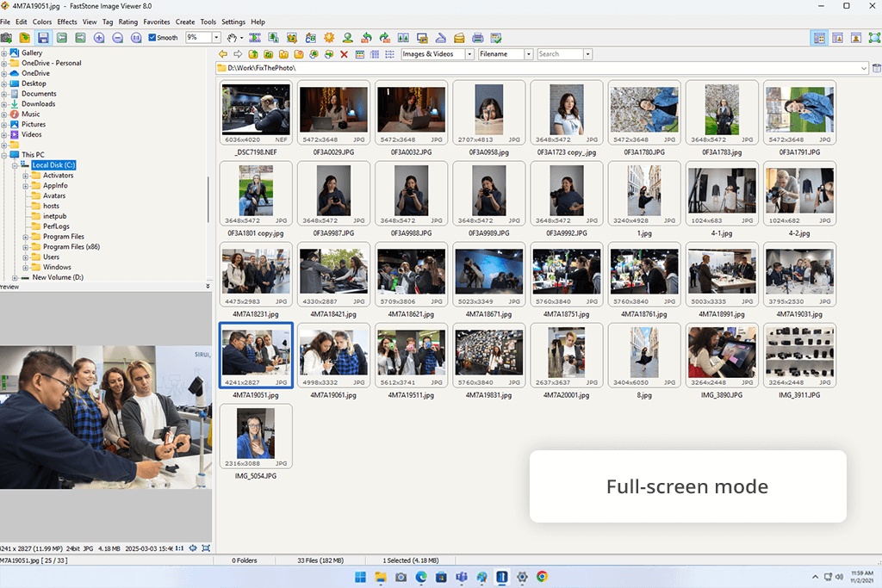Select the hand pan tool
This screenshot has height=588, width=882.
tap(232, 38)
